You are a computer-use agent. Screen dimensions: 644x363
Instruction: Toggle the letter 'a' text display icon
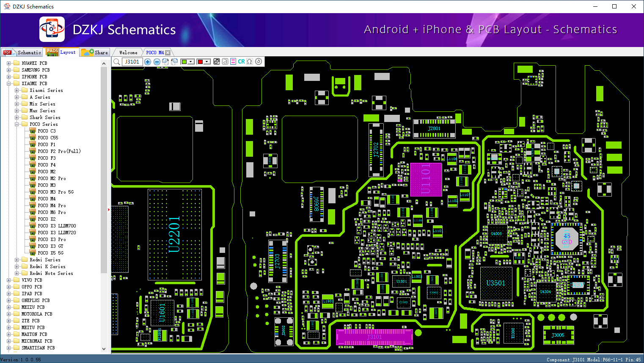coord(225,61)
